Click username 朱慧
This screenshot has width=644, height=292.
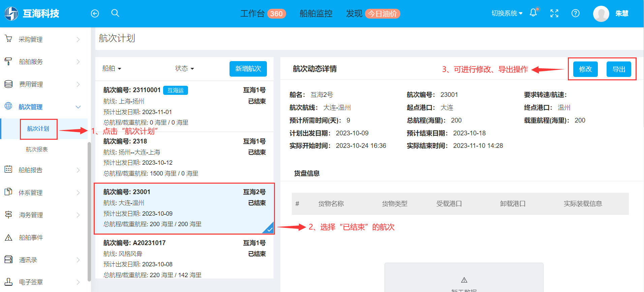click(x=622, y=14)
